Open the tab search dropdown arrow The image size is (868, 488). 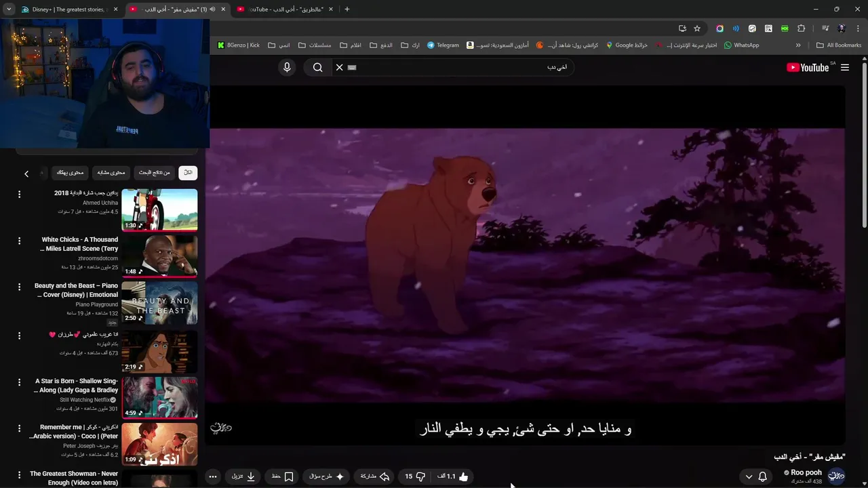click(x=8, y=9)
